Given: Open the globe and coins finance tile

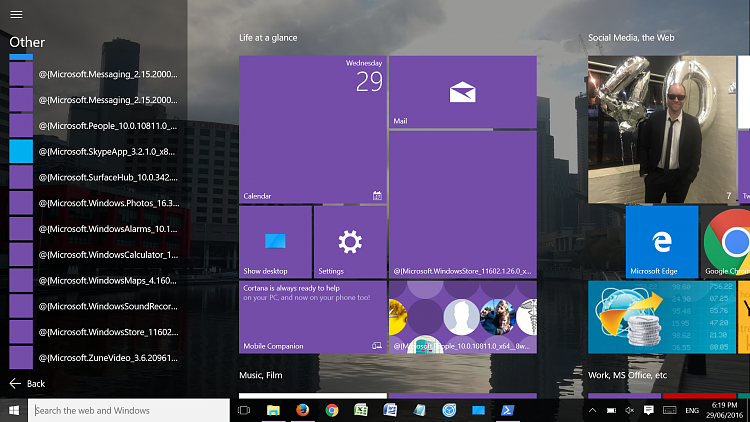Looking at the screenshot, I should pyautogui.click(x=662, y=317).
